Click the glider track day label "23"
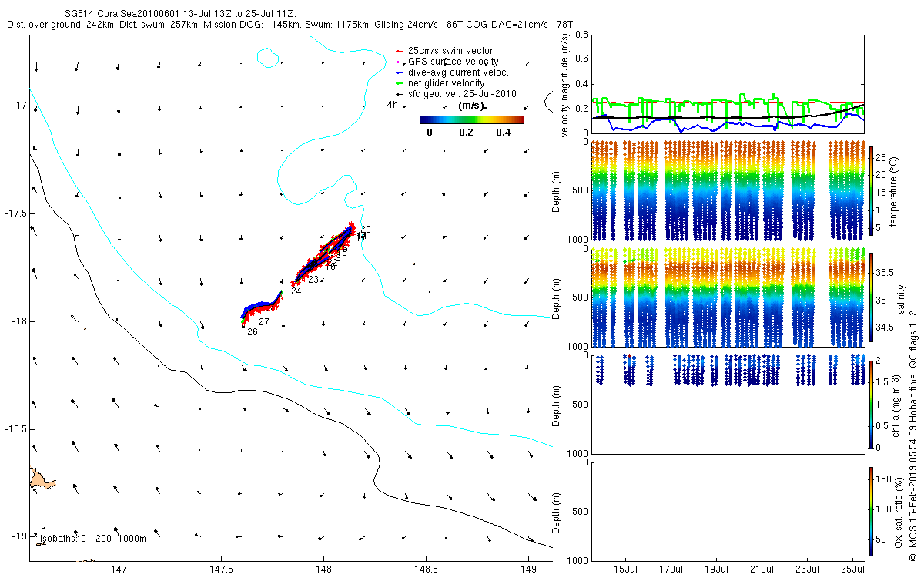Image resolution: width=924 pixels, height=578 pixels. tap(313, 280)
